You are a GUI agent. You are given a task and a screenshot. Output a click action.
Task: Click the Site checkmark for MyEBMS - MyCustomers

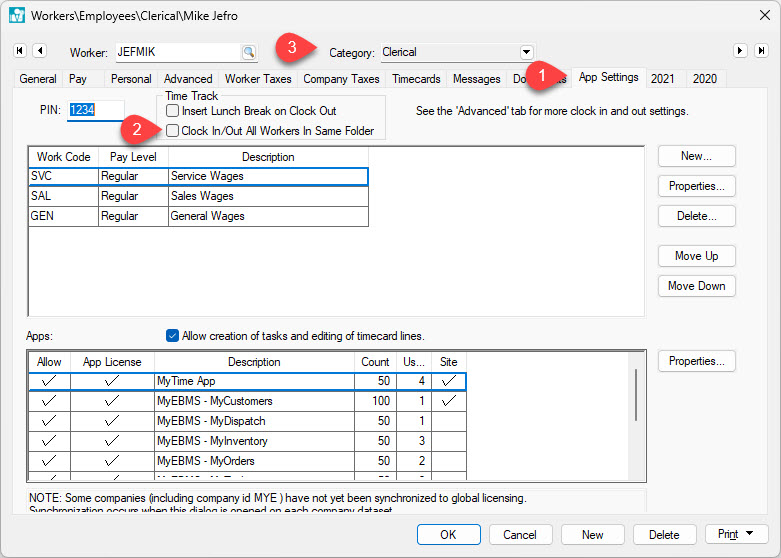click(448, 401)
